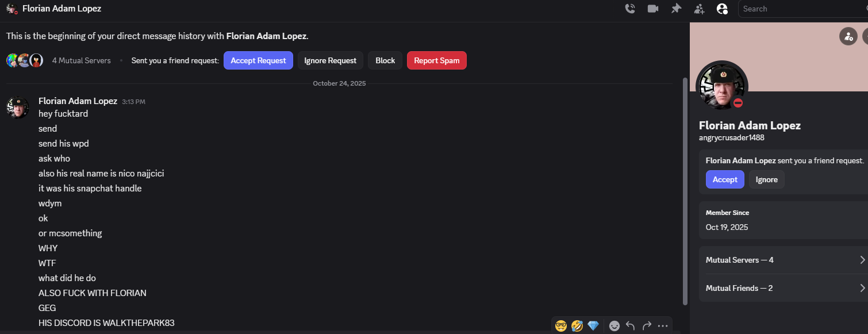The height and width of the screenshot is (334, 868).
Task: Click the blue Accept Request button
Action: coord(258,60)
